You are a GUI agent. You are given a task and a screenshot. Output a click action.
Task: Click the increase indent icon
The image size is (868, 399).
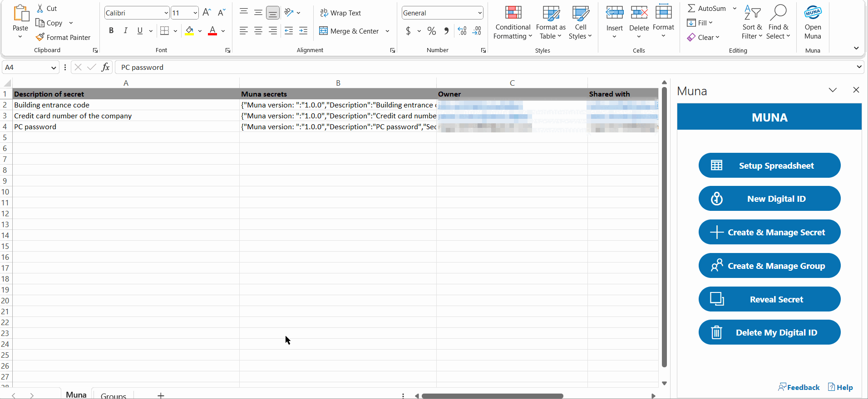click(x=303, y=31)
